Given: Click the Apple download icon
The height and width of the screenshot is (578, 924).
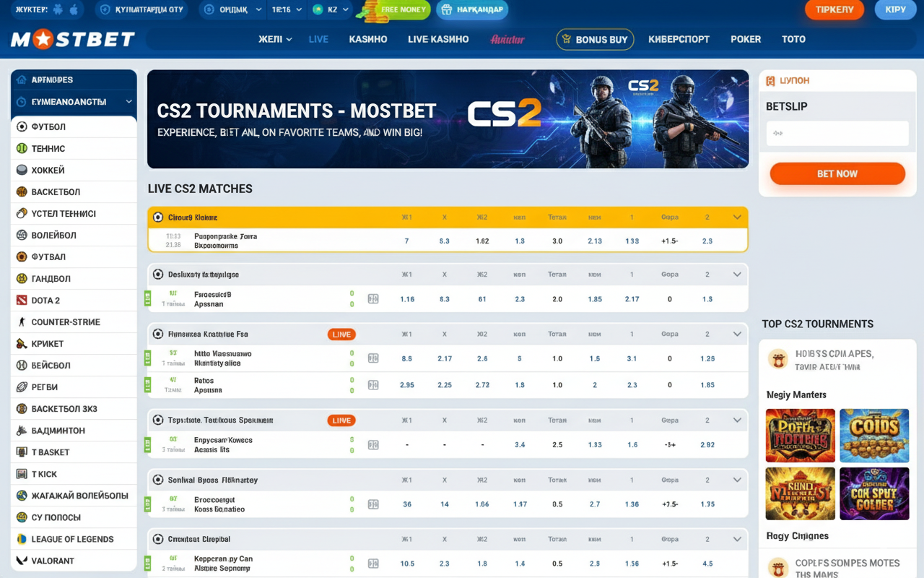Looking at the screenshot, I should pyautogui.click(x=75, y=9).
